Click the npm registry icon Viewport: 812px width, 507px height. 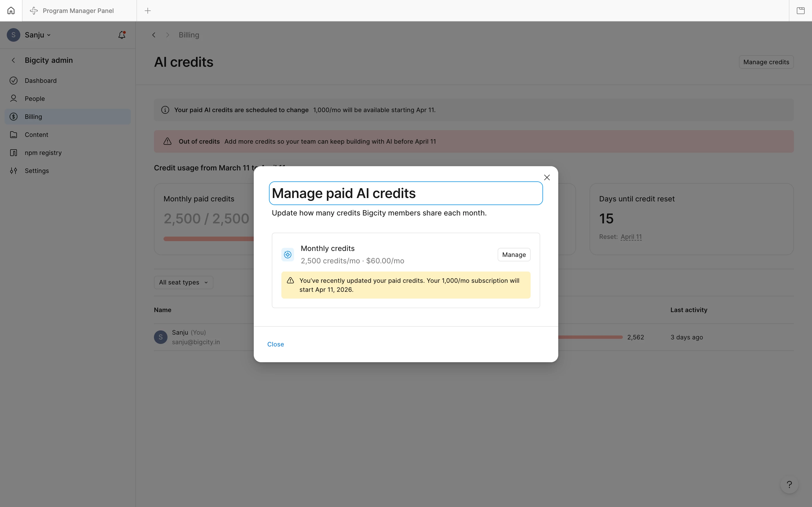point(14,153)
